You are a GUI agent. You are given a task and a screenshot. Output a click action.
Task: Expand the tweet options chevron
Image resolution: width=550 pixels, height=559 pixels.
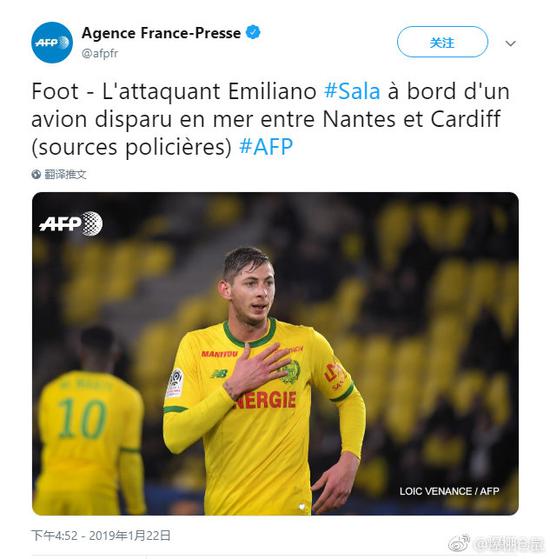pos(510,43)
